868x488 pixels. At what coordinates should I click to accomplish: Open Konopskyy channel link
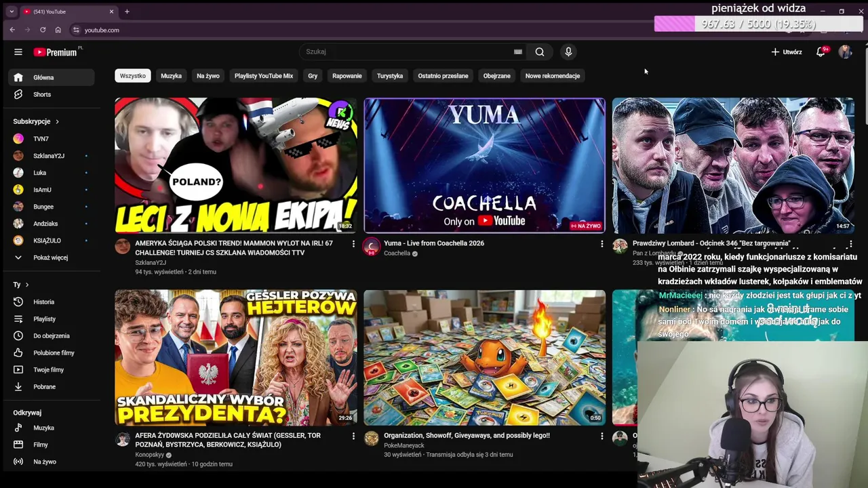150,455
